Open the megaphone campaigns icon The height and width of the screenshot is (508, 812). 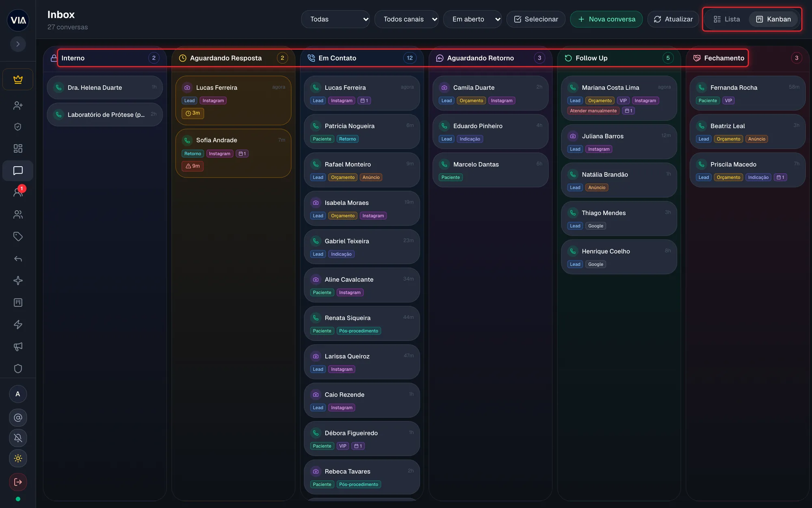pyautogui.click(x=18, y=347)
